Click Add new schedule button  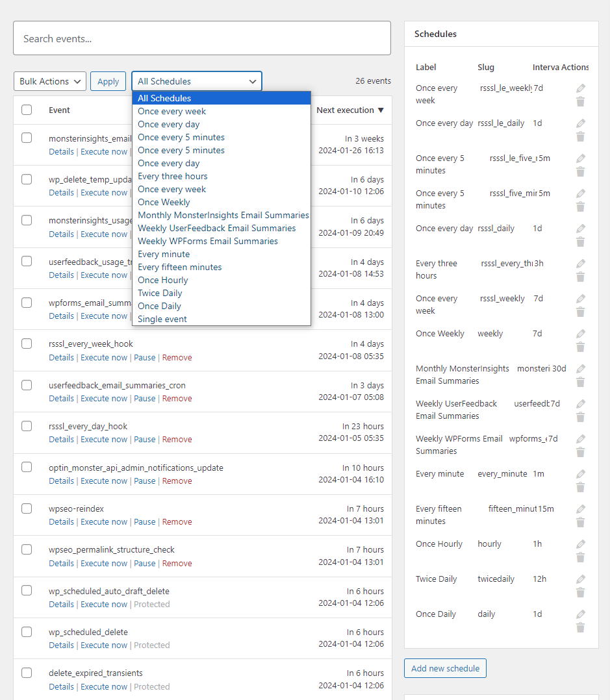pos(445,668)
